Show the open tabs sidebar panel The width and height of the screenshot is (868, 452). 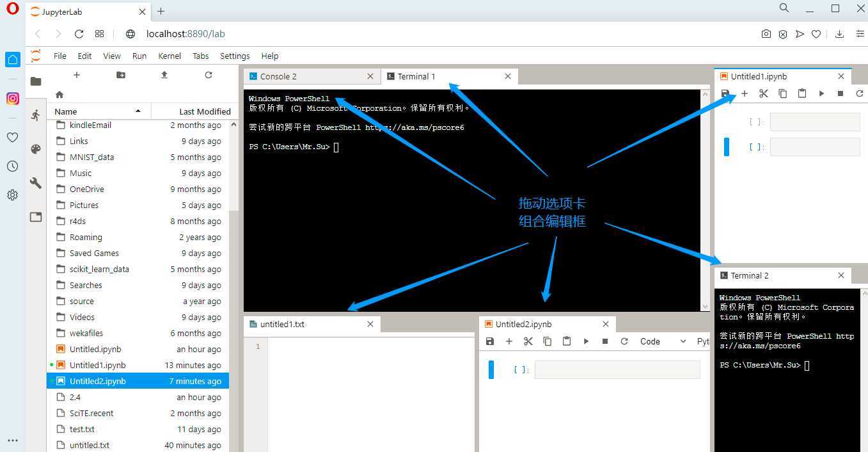[x=36, y=217]
